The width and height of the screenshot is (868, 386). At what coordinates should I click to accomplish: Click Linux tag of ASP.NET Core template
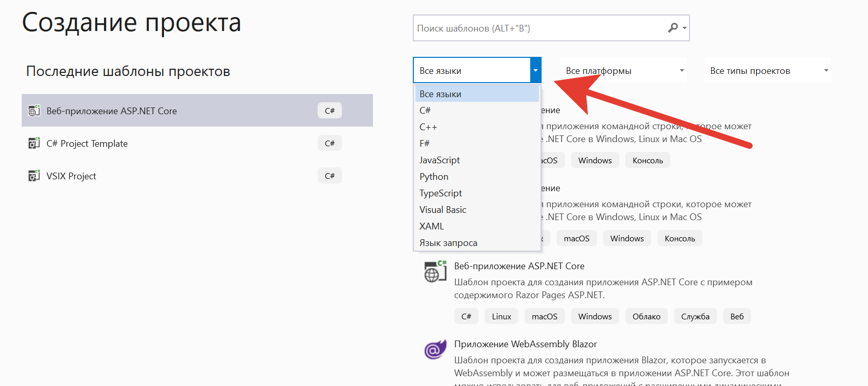tap(501, 316)
